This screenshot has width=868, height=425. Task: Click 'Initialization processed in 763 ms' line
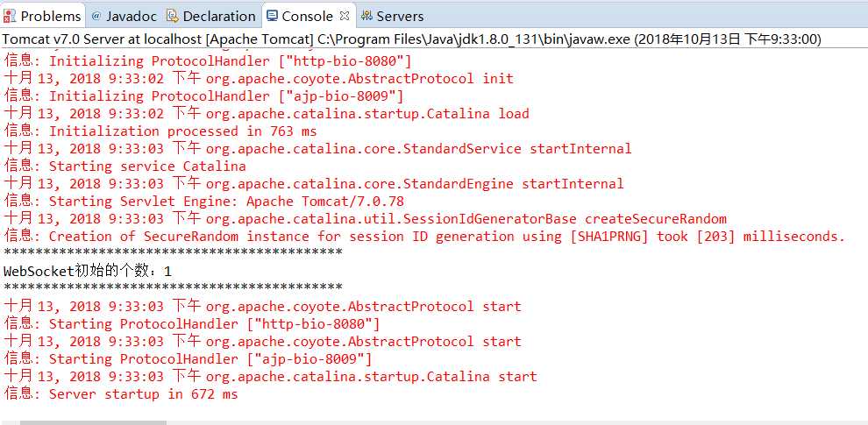point(160,131)
